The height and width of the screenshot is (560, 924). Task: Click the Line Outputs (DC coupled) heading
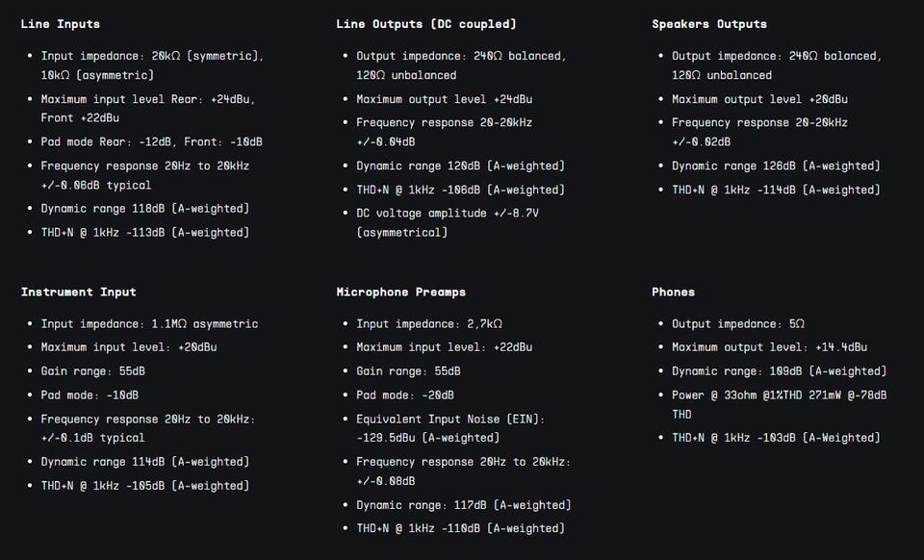[426, 24]
